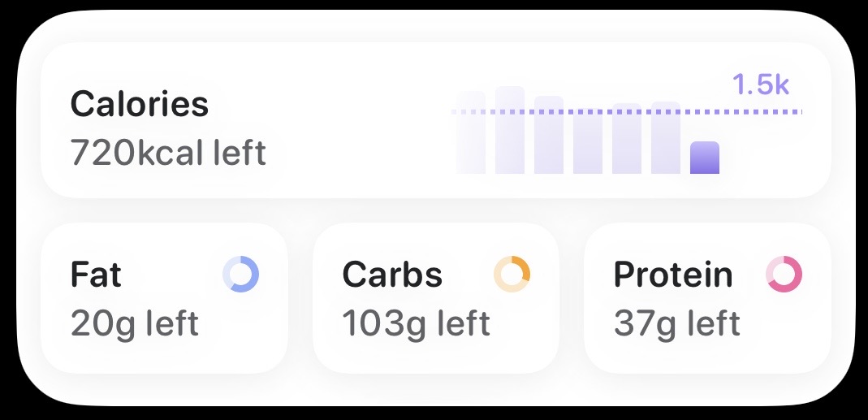This screenshot has height=420, width=868.
Task: Click the tallest calorie bar in chart
Action: click(x=510, y=131)
